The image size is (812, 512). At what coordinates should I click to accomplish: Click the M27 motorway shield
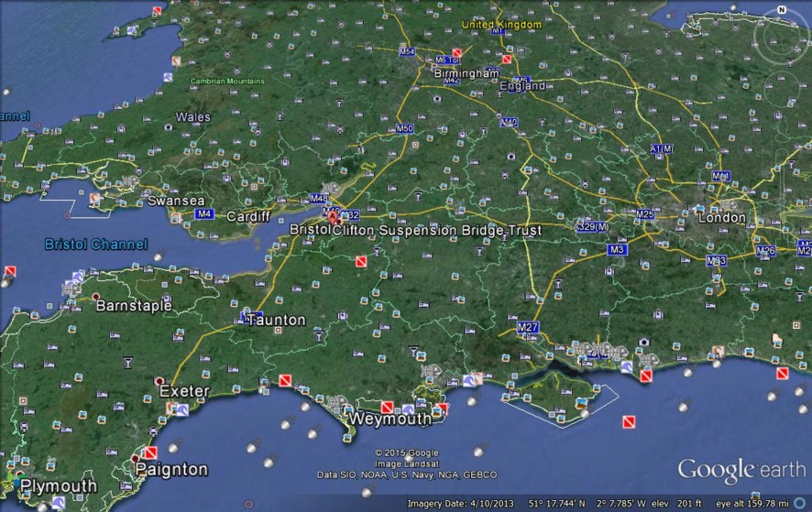527,327
